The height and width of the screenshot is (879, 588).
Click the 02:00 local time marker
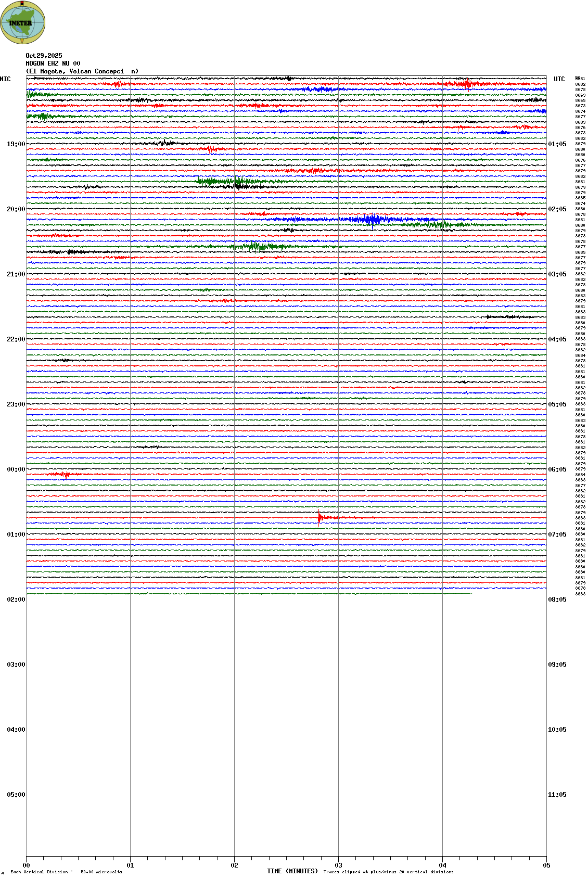click(x=16, y=600)
